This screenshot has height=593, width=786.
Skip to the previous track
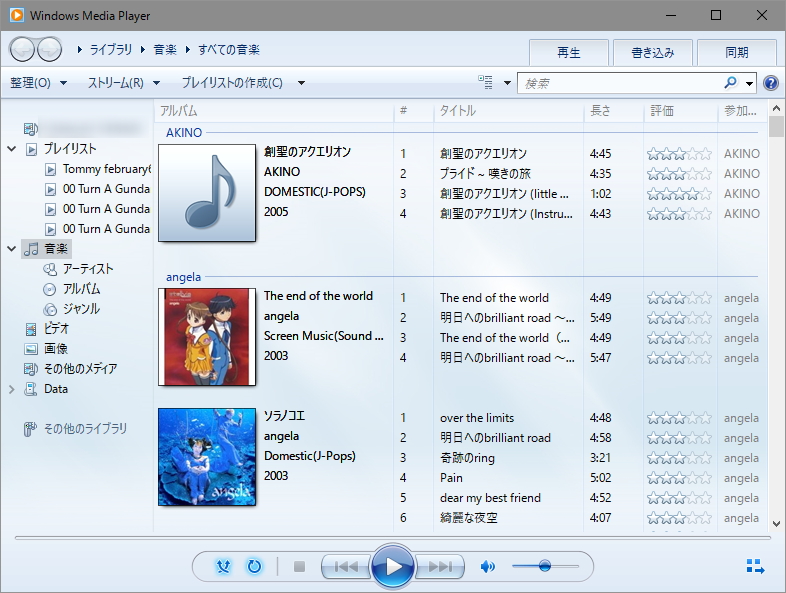[346, 566]
